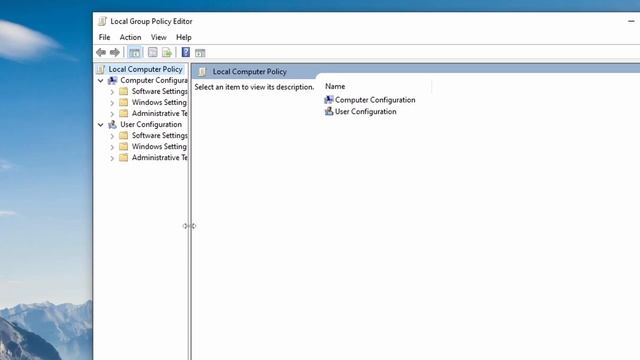Expand Administrative Templates under User Configuration
This screenshot has height=360, width=640.
(112, 158)
